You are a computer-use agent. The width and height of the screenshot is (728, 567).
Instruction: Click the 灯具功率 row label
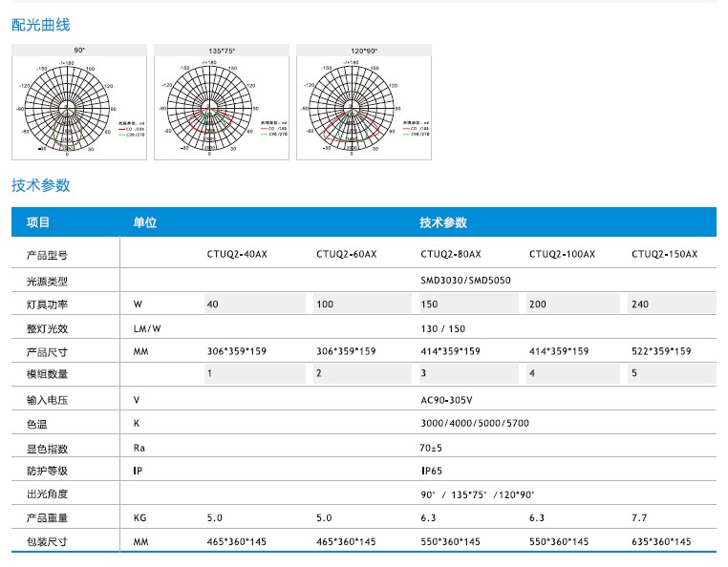coord(47,304)
